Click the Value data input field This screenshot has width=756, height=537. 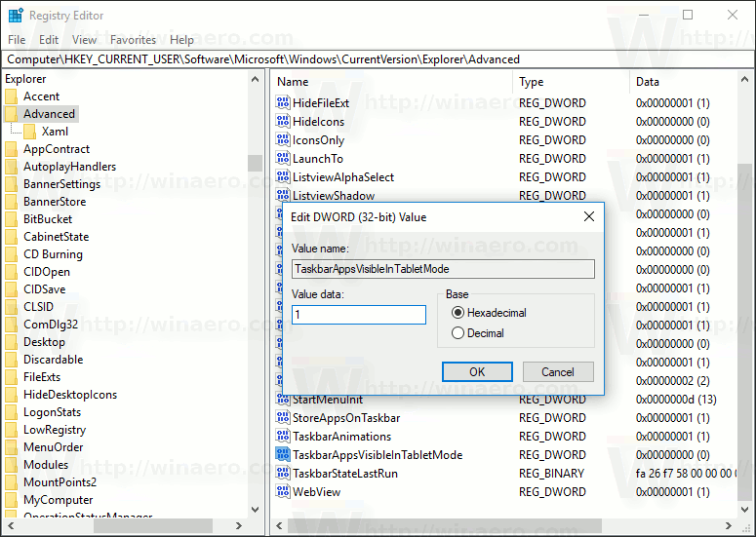[359, 315]
